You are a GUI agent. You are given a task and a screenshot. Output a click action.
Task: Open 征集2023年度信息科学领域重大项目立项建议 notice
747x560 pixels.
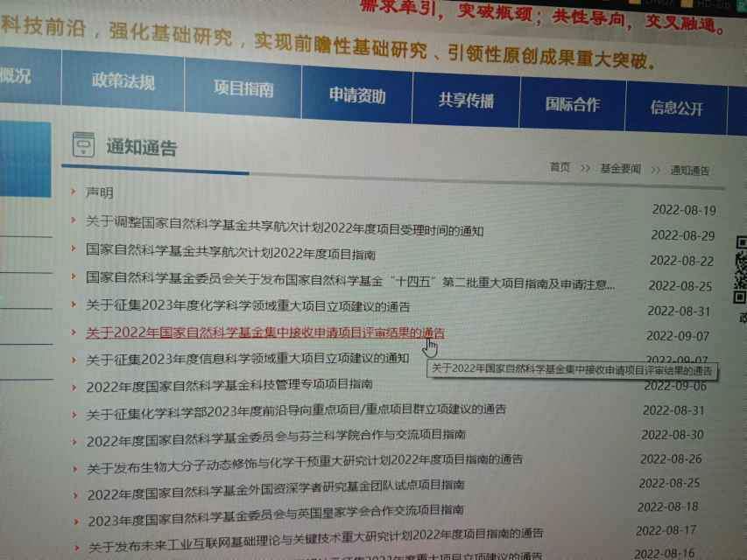pos(248,359)
